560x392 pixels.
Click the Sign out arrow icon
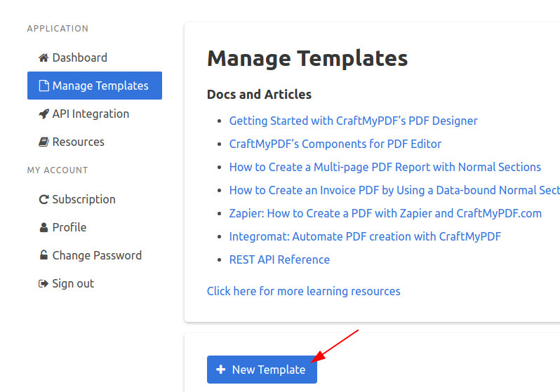(44, 283)
